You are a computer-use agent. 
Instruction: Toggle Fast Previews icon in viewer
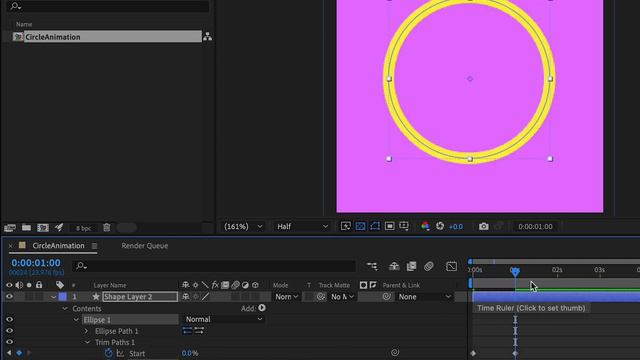coord(346,226)
